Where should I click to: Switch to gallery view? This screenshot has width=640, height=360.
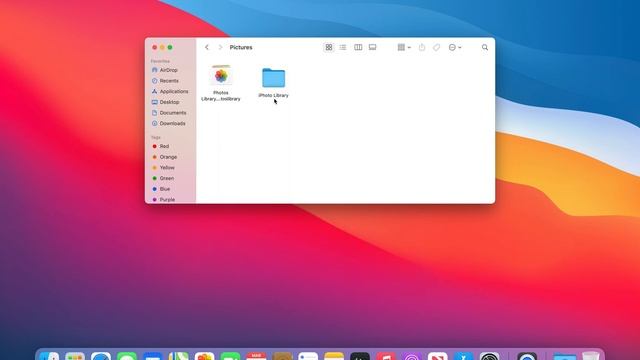[x=372, y=47]
